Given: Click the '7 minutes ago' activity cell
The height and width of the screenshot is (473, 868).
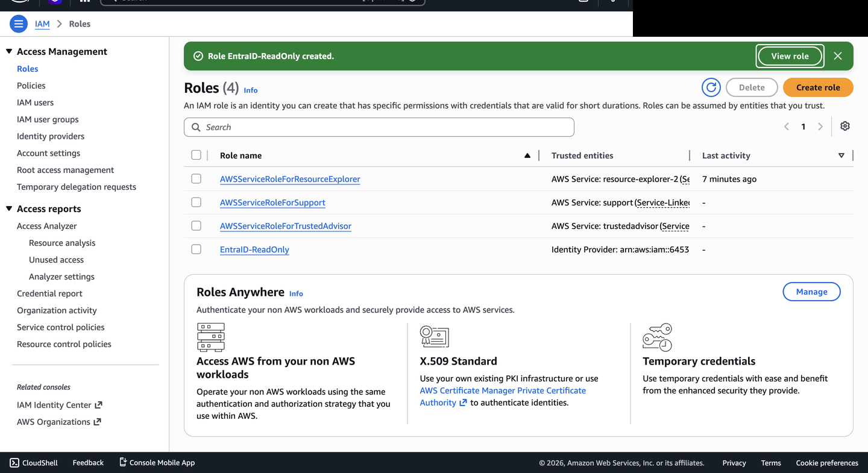Looking at the screenshot, I should click(x=729, y=179).
